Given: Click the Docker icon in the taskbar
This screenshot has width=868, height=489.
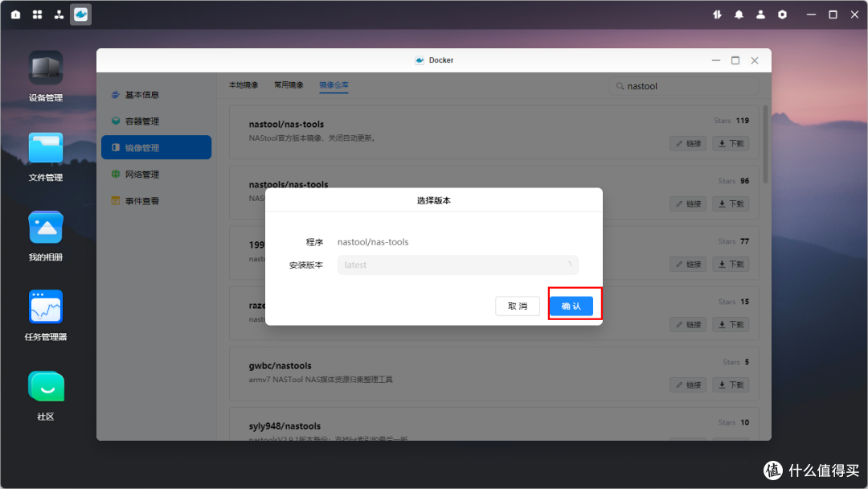Looking at the screenshot, I should (80, 14).
